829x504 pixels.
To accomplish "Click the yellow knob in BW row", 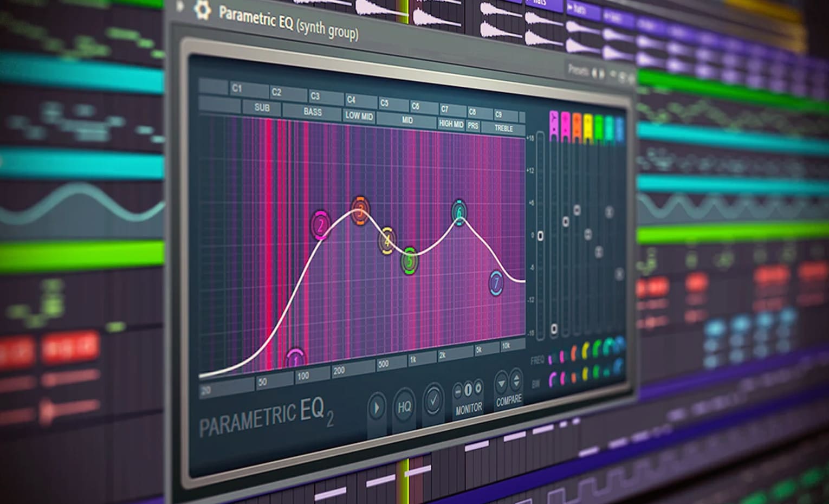I will point(586,373).
